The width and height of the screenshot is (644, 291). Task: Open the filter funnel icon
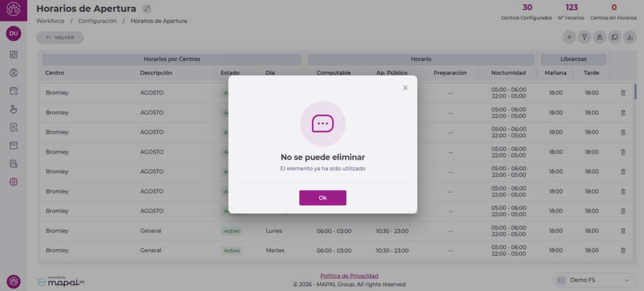[584, 38]
